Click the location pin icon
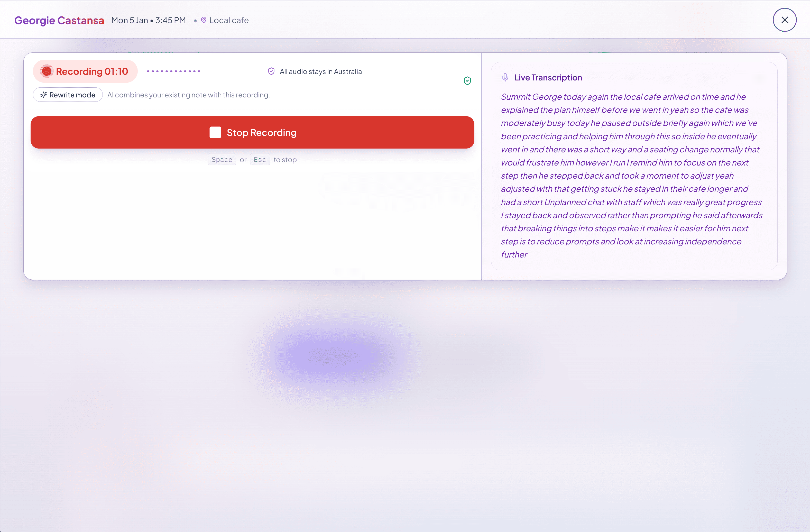 204,20
